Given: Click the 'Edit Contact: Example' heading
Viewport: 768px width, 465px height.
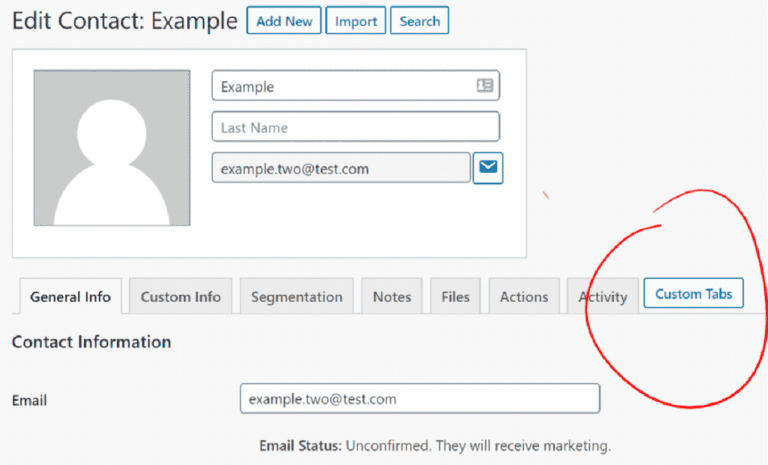Looking at the screenshot, I should pos(125,21).
